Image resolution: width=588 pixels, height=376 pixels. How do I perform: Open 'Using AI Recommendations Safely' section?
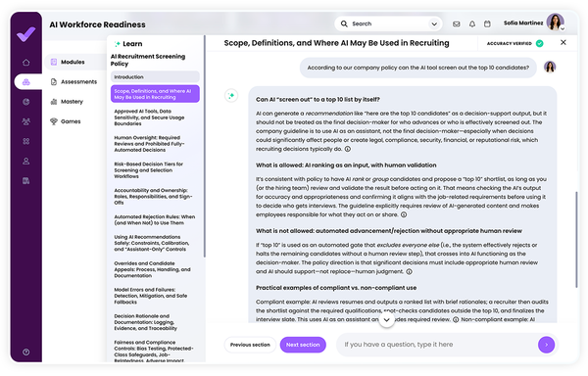point(155,243)
